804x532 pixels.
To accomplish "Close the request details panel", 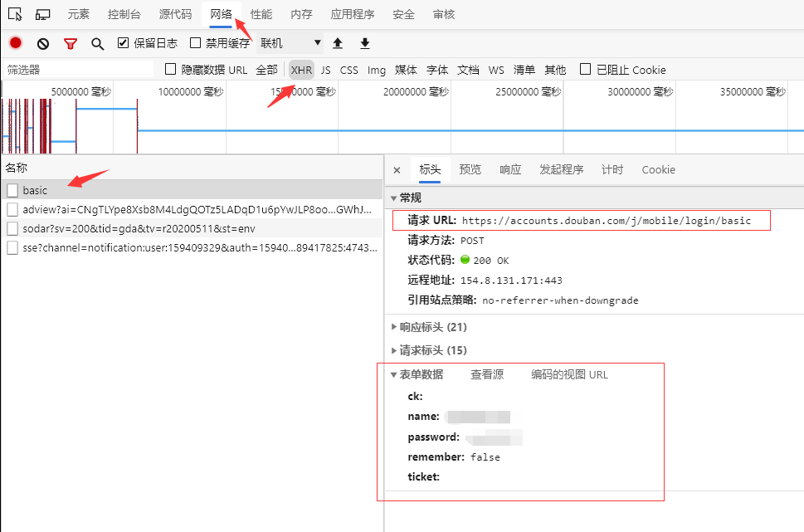I will [397, 170].
